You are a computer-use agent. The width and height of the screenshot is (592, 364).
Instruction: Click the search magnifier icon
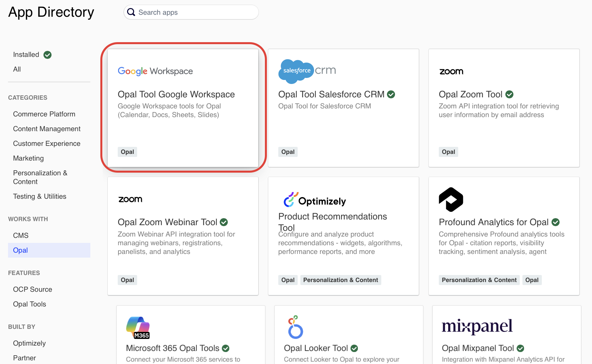click(x=131, y=12)
